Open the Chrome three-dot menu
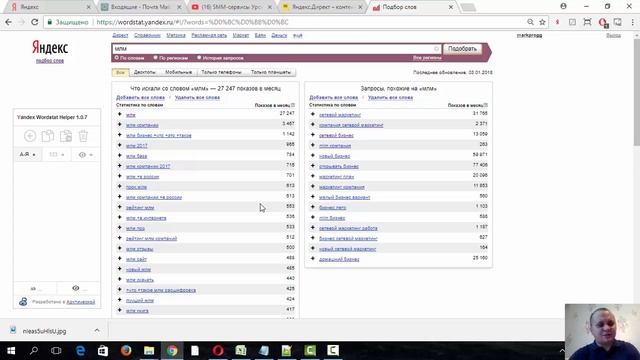640x360 pixels. [633, 22]
